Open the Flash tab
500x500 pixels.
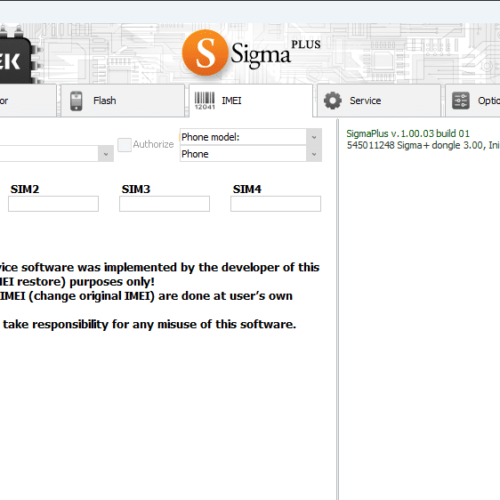122,100
